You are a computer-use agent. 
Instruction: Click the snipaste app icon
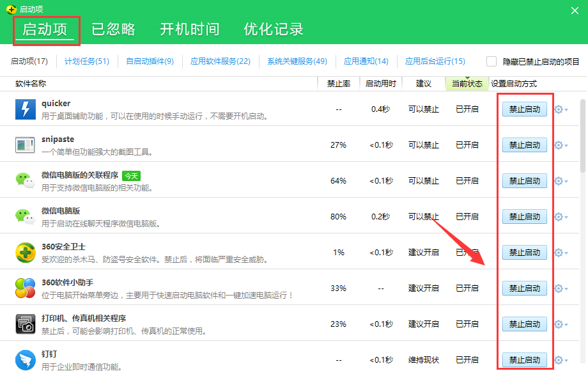point(26,145)
